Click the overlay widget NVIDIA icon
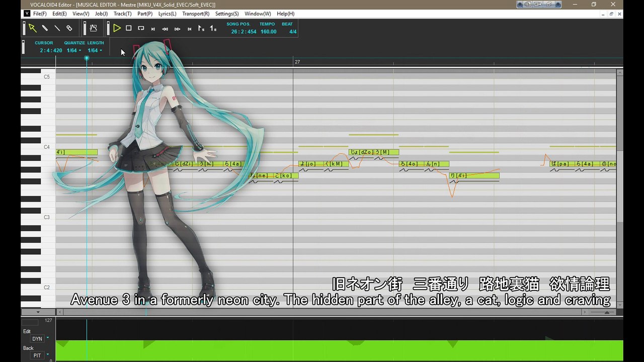This screenshot has width=644, height=362. click(527, 4)
